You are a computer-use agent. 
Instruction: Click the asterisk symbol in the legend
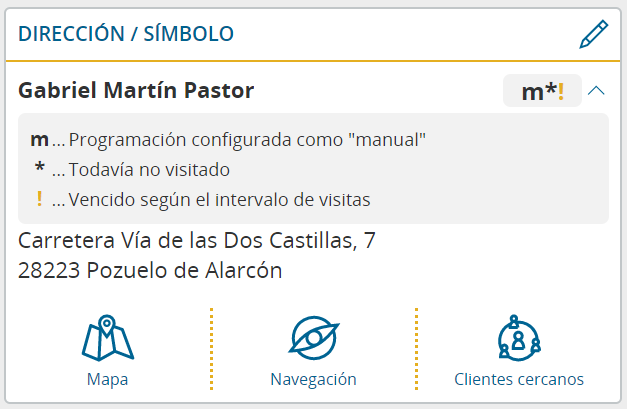click(39, 167)
